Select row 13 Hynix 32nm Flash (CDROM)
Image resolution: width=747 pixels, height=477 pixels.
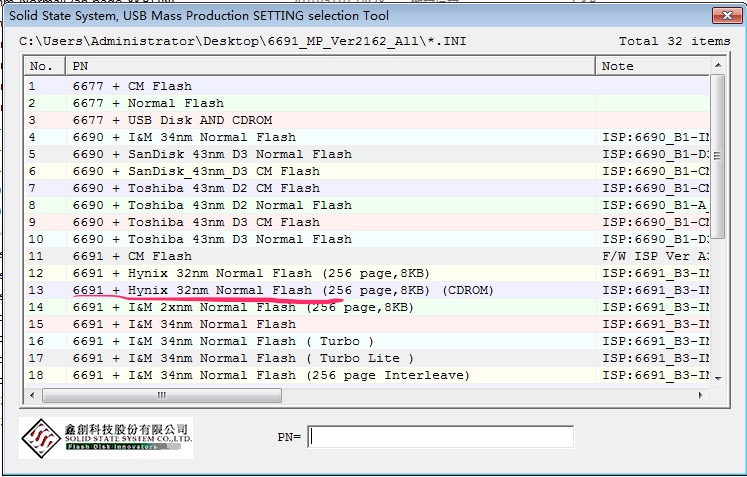[x=367, y=290]
